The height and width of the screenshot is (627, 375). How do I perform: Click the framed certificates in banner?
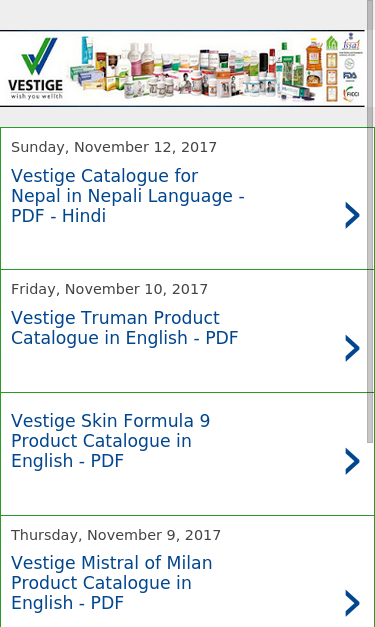332,77
